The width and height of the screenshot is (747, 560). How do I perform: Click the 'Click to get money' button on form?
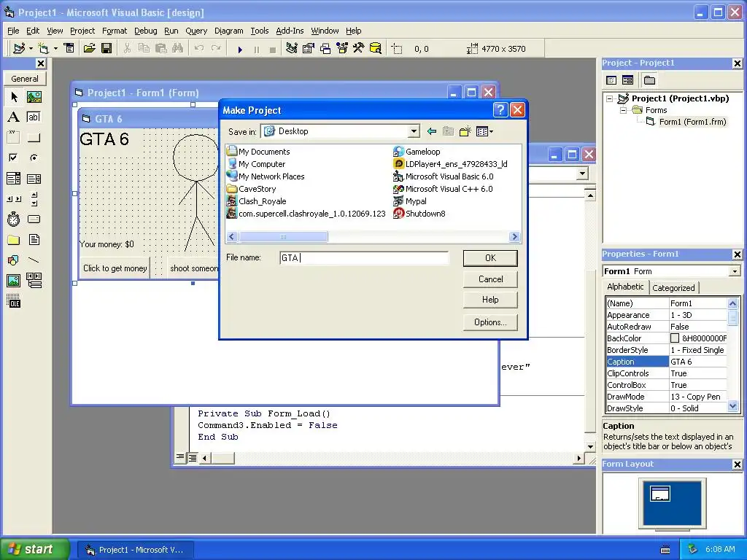tap(115, 268)
